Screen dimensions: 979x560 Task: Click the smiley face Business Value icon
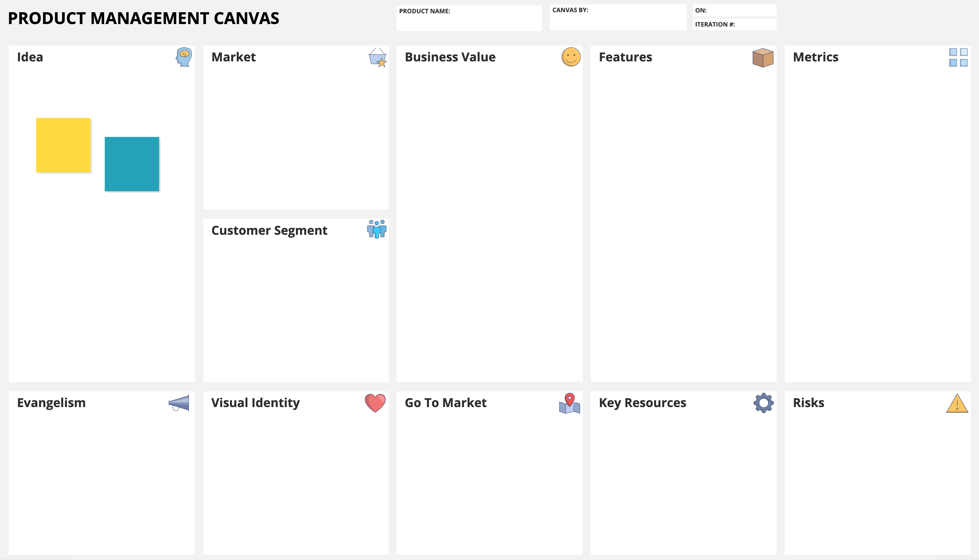coord(571,57)
